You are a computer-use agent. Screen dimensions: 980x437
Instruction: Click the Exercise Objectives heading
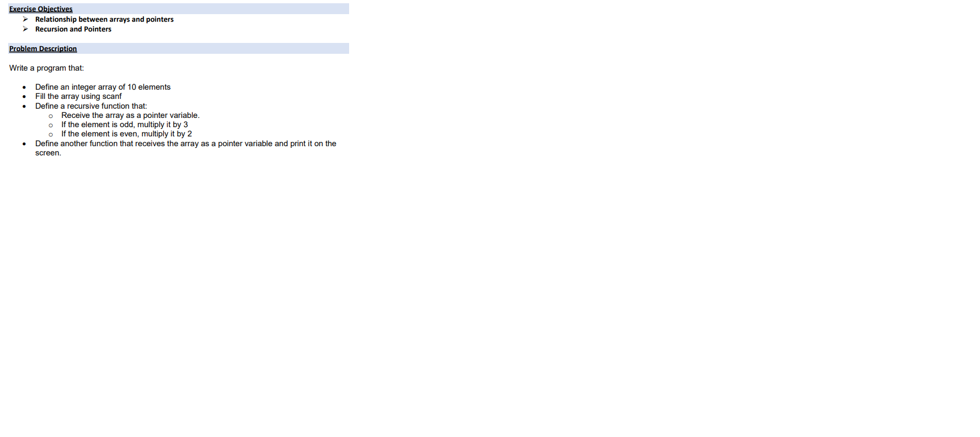[x=41, y=9]
